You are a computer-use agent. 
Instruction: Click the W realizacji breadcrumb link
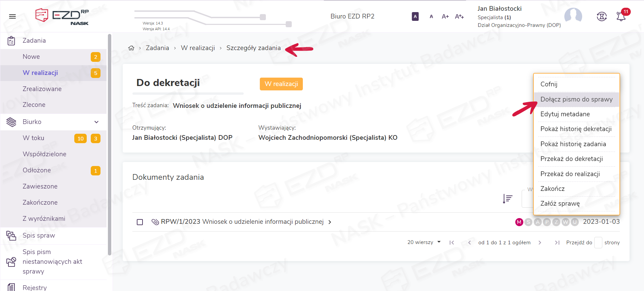[x=198, y=48]
